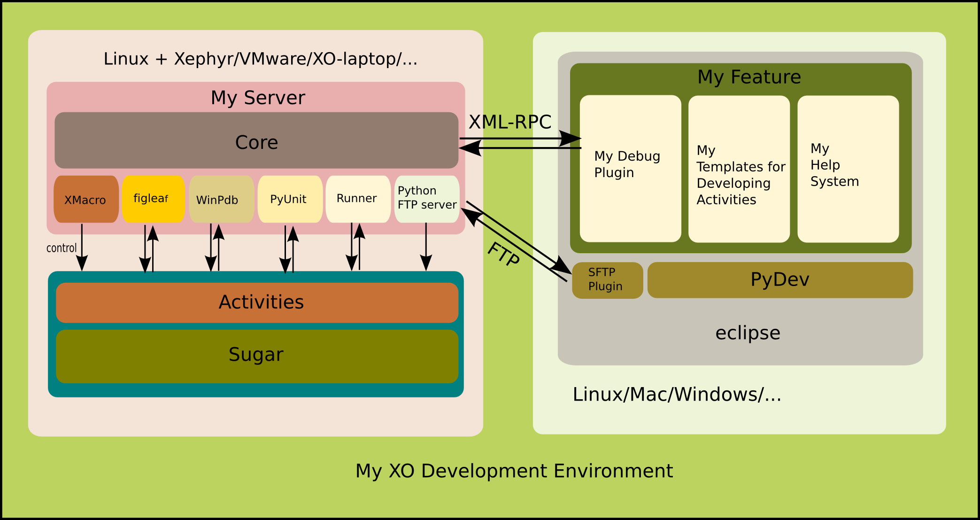Click the PyDev bar
The height and width of the screenshot is (520, 980).
(x=779, y=280)
